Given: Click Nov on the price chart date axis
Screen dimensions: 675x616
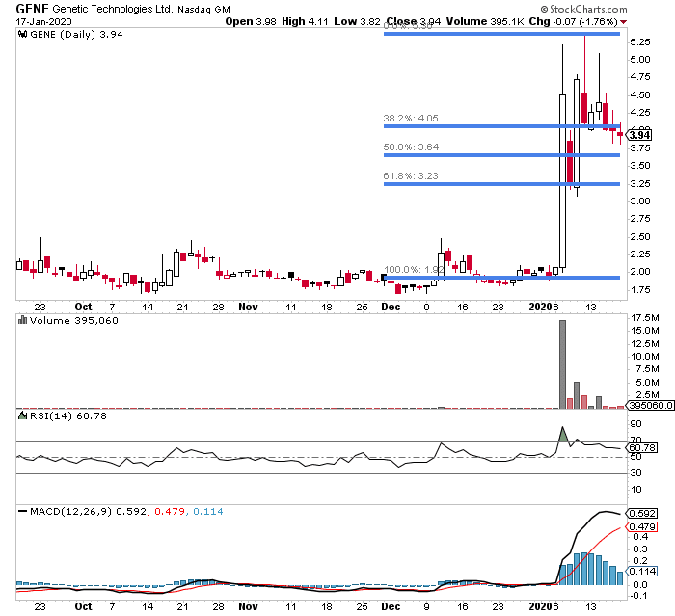Looking at the screenshot, I should point(249,307).
